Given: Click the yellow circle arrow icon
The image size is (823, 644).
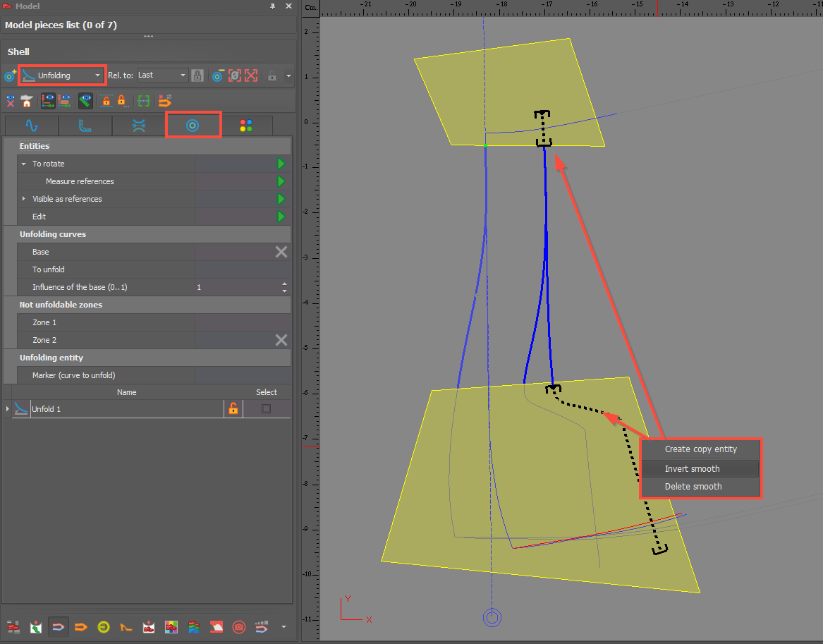Looking at the screenshot, I should coord(104,626).
